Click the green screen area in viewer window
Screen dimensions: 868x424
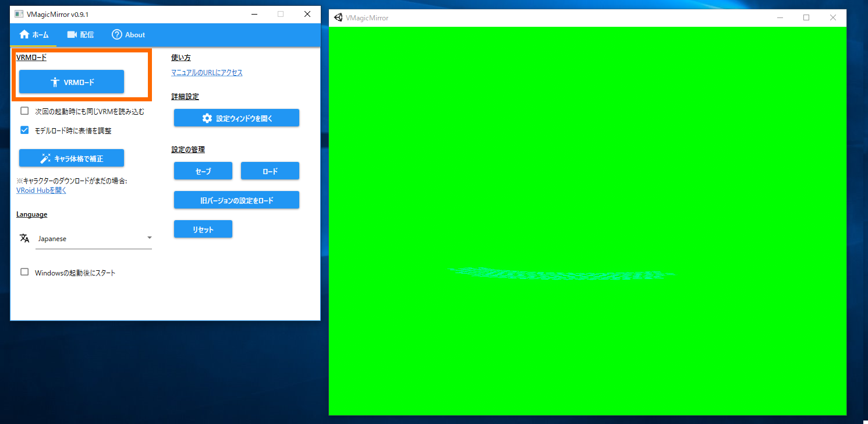[587, 221]
